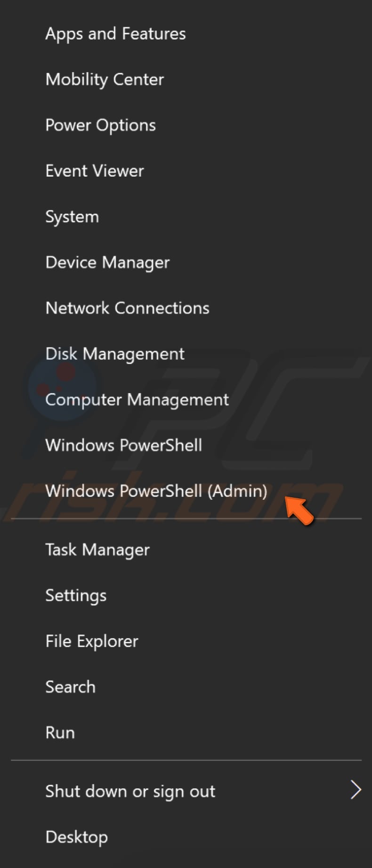Open Network Connections
Viewport: 372px width, 868px height.
pyautogui.click(x=127, y=308)
